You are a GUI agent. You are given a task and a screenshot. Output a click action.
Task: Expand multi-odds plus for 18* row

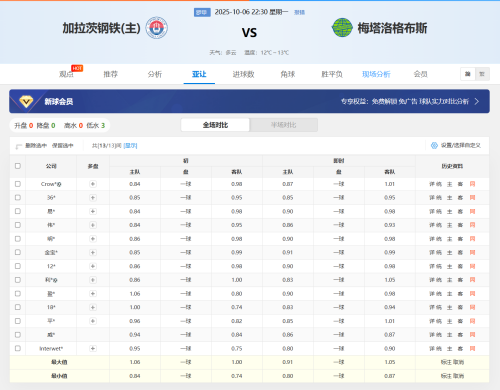click(x=93, y=307)
